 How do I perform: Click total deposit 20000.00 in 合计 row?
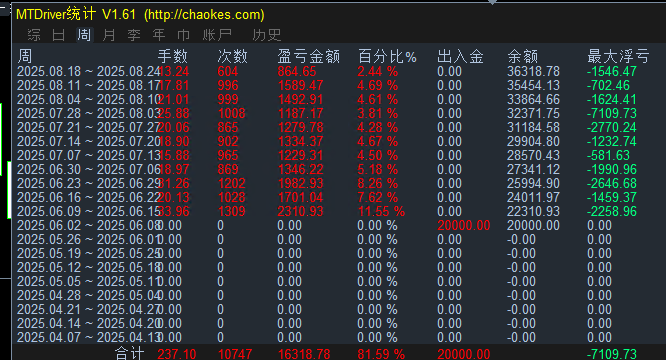coord(464,354)
